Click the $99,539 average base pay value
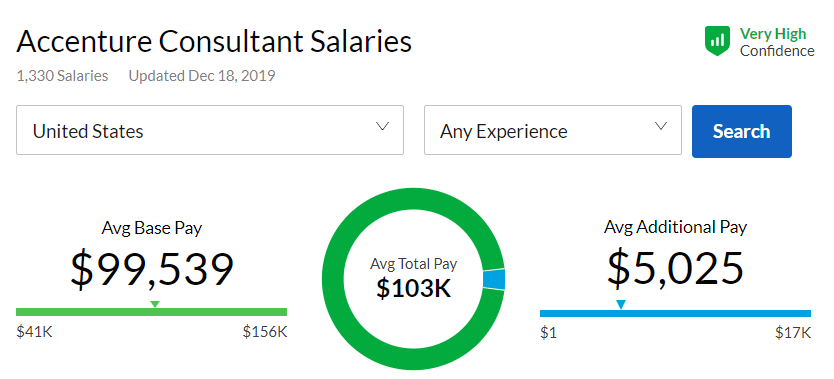This screenshot has width=834, height=379. pos(152,269)
